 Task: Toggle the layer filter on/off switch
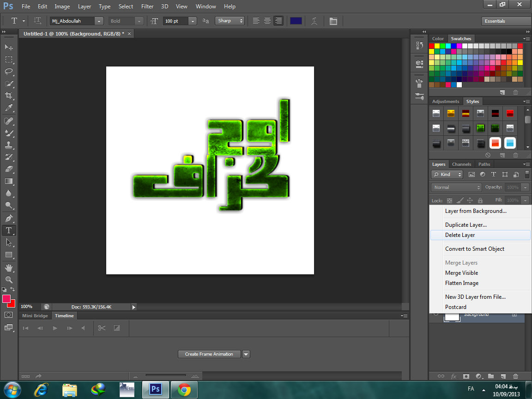tap(527, 174)
